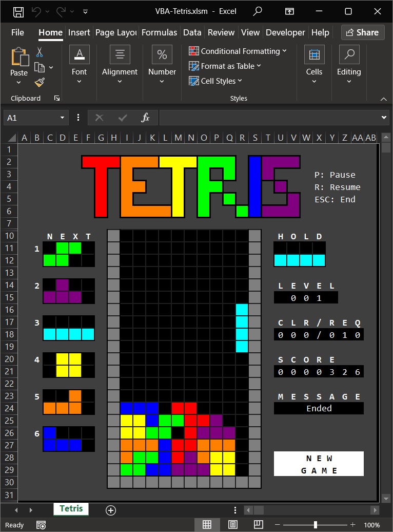Switch to Normal view icon
This screenshot has height=532, width=393.
[207, 524]
